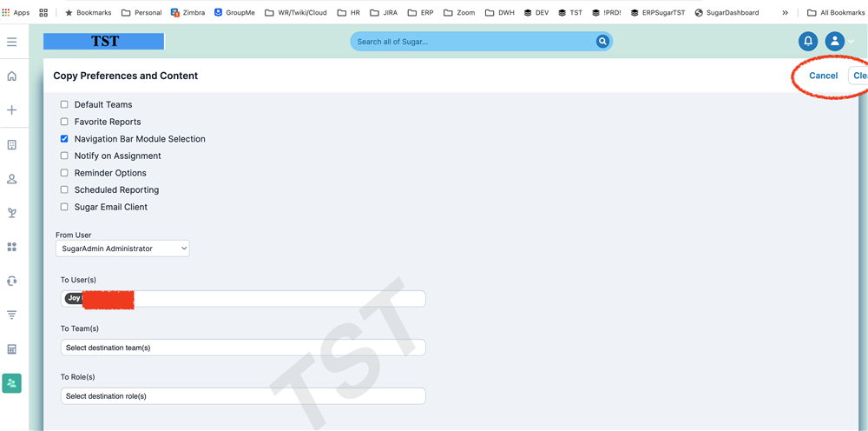
Task: Open the Accounts building sidebar icon
Action: point(12,145)
